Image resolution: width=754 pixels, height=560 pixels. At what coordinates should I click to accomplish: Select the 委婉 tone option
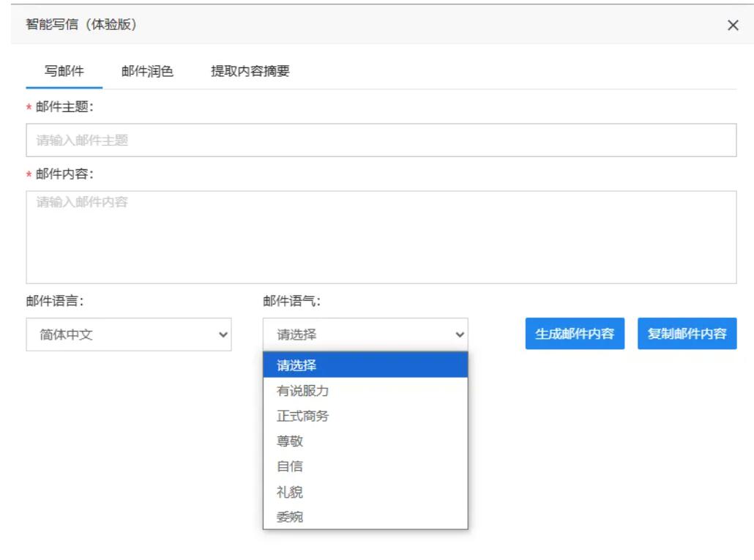[365, 517]
